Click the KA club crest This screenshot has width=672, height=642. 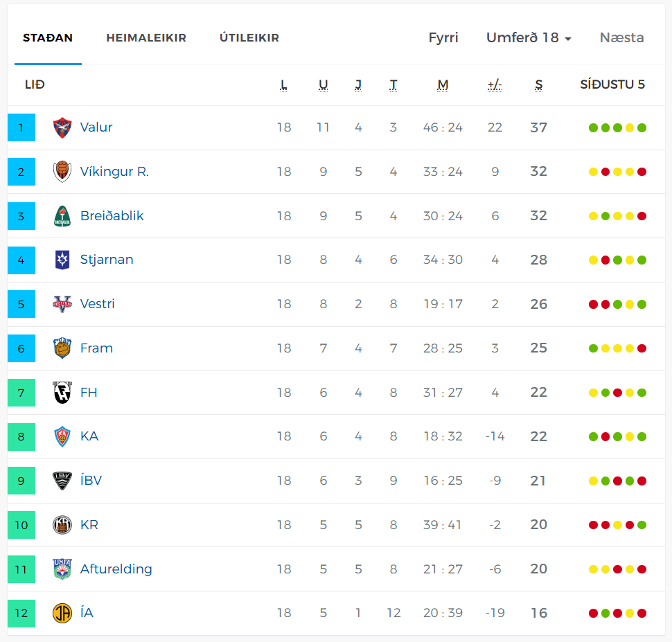pyautogui.click(x=62, y=436)
